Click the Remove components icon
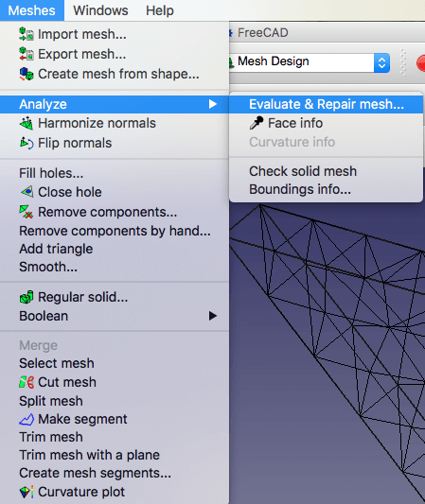Screen dimensions: 425x504 [x=27, y=212]
